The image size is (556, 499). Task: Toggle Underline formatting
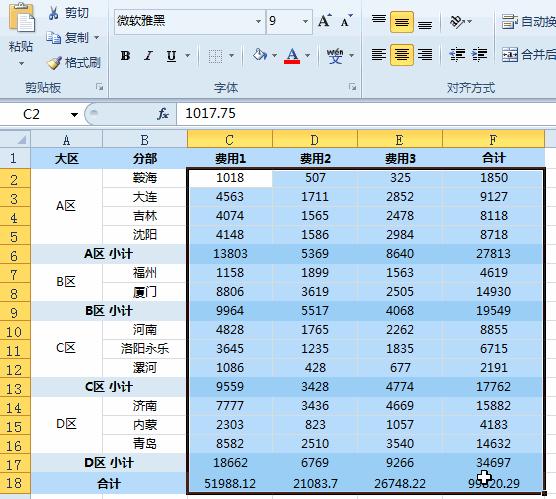point(171,56)
